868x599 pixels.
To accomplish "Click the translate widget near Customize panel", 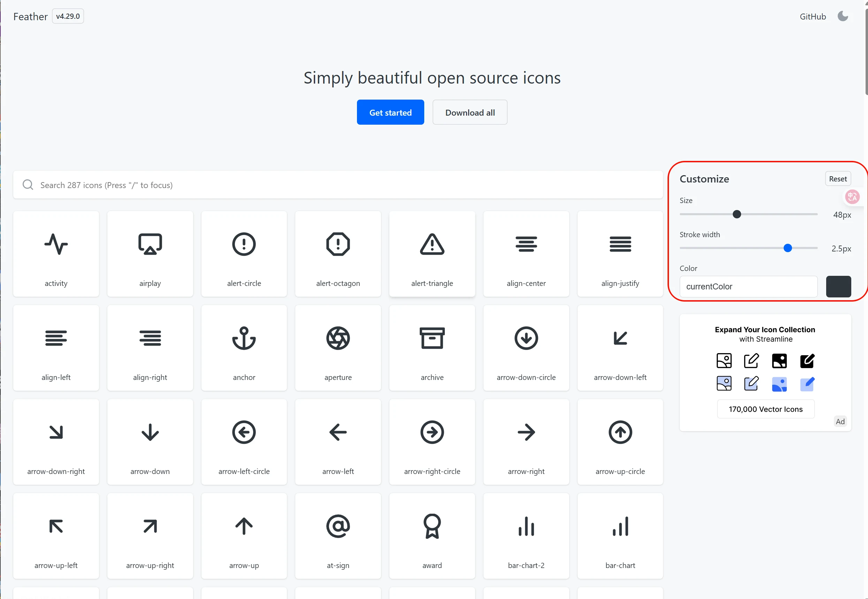I will coord(852,197).
